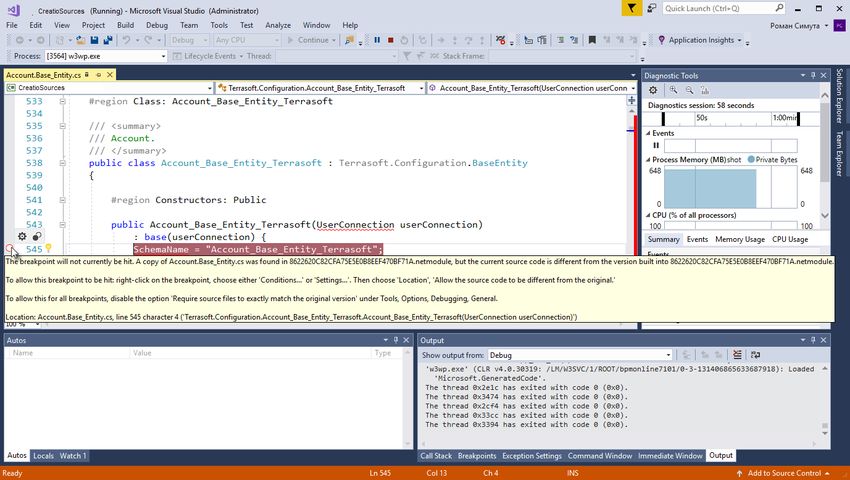Click the Quick Launch search magnifier
Screen dimensions: 850x480
tap(779, 8)
